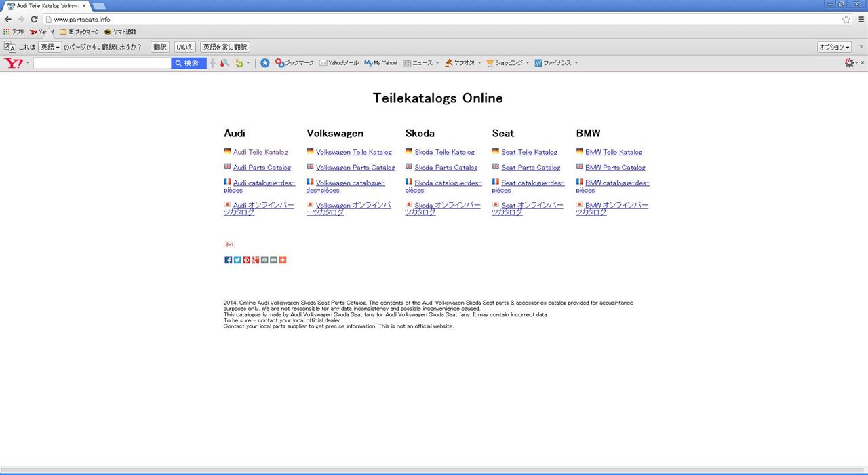
Task: Share the page by email icon
Action: point(273,260)
